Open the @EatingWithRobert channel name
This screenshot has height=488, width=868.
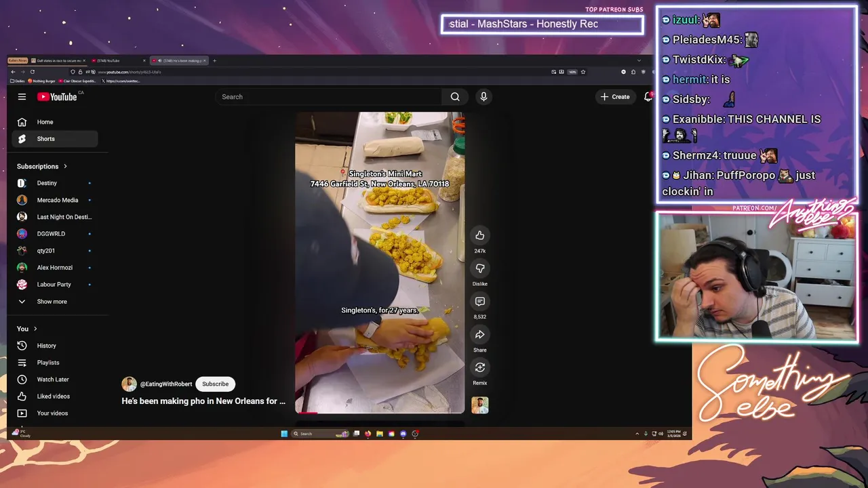pyautogui.click(x=166, y=384)
